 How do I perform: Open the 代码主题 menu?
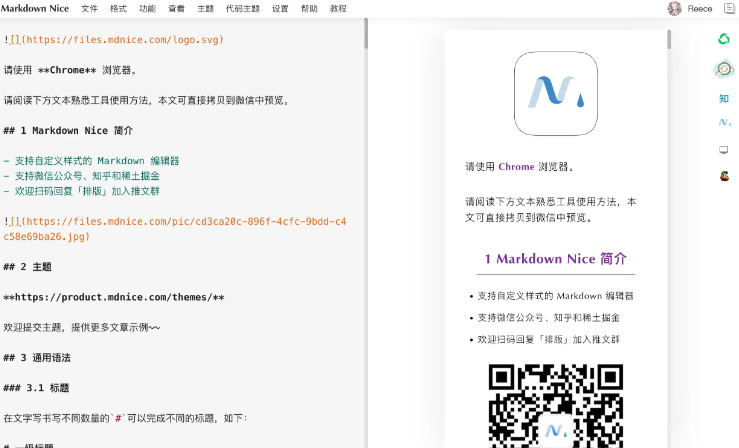243,8
